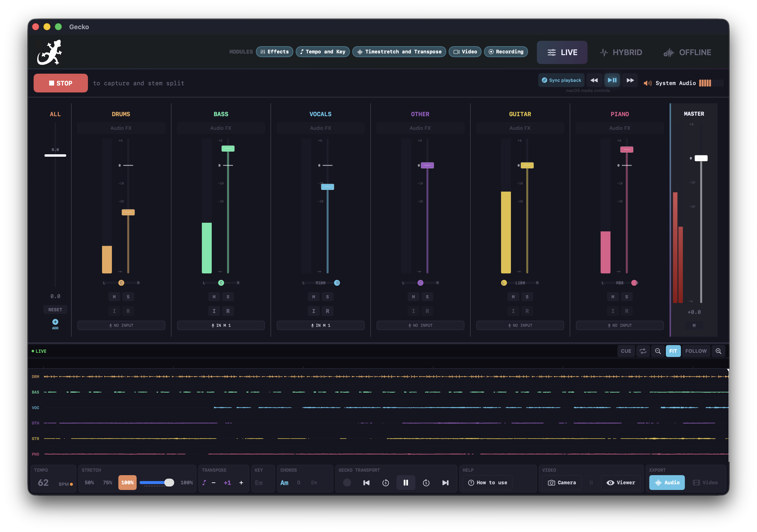The height and width of the screenshot is (532, 757).
Task: Click RESET under the ALL fader
Action: point(55,309)
